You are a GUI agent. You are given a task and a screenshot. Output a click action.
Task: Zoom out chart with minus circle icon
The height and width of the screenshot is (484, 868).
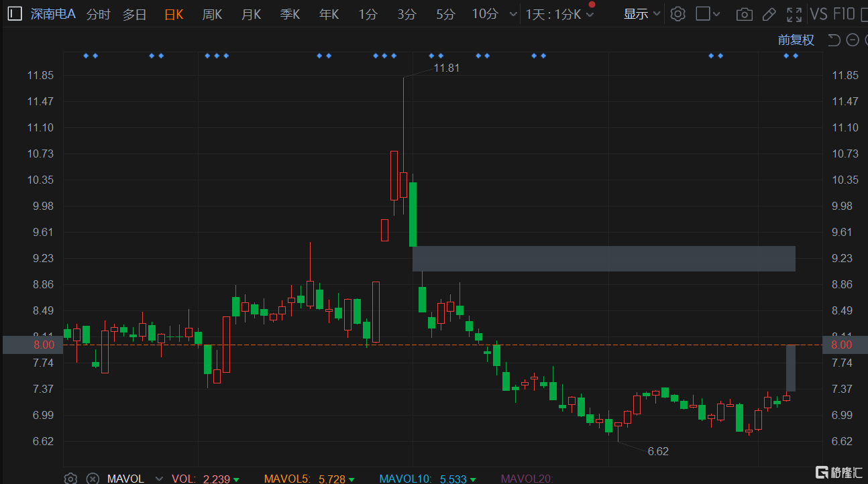(853, 40)
